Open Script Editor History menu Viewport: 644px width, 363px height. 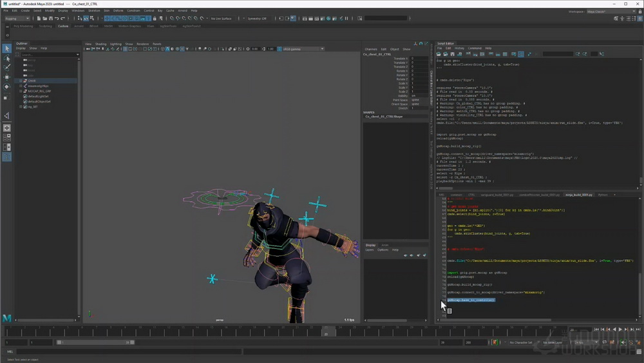click(x=459, y=48)
